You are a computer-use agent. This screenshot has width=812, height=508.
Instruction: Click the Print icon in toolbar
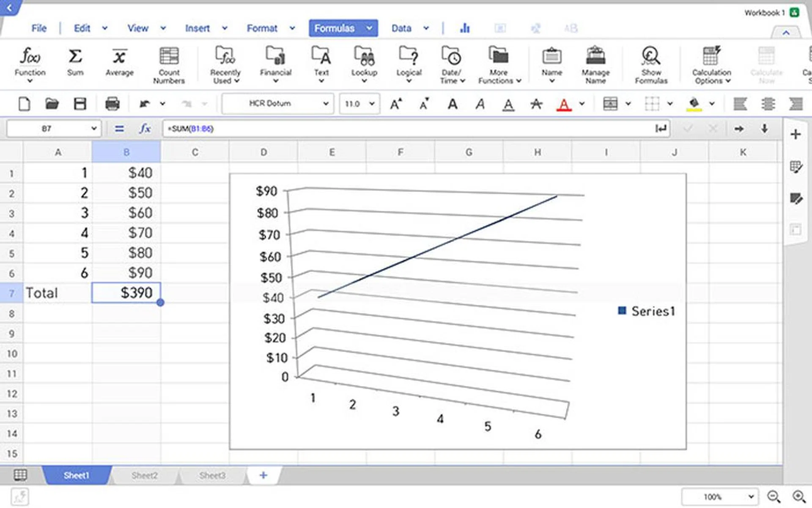pos(112,104)
